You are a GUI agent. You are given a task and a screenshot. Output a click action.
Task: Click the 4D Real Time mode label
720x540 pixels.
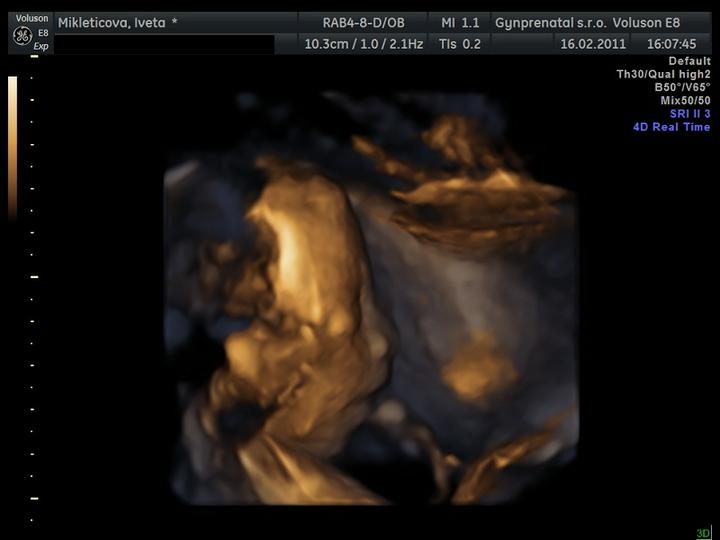671,127
